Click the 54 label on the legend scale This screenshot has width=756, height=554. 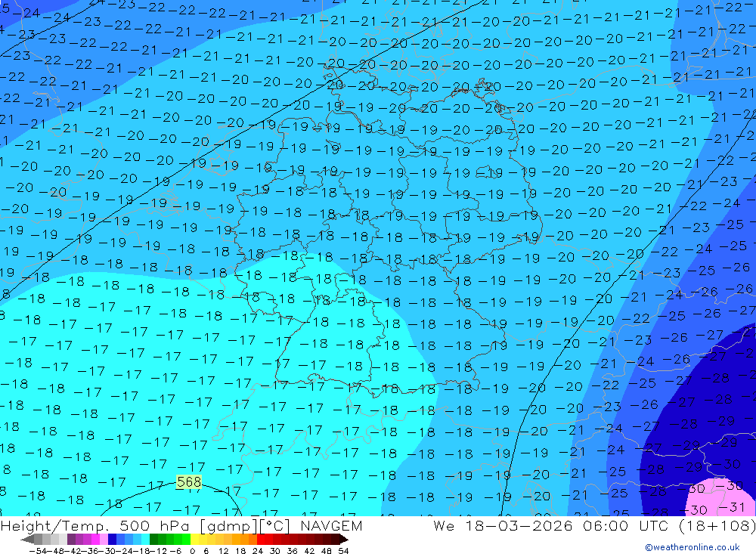tap(343, 551)
